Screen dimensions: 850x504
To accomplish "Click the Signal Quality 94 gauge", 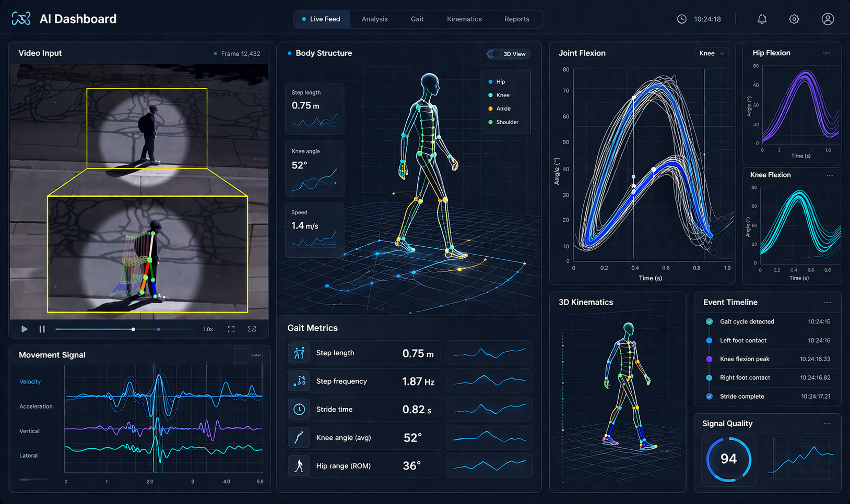I will pos(729,459).
